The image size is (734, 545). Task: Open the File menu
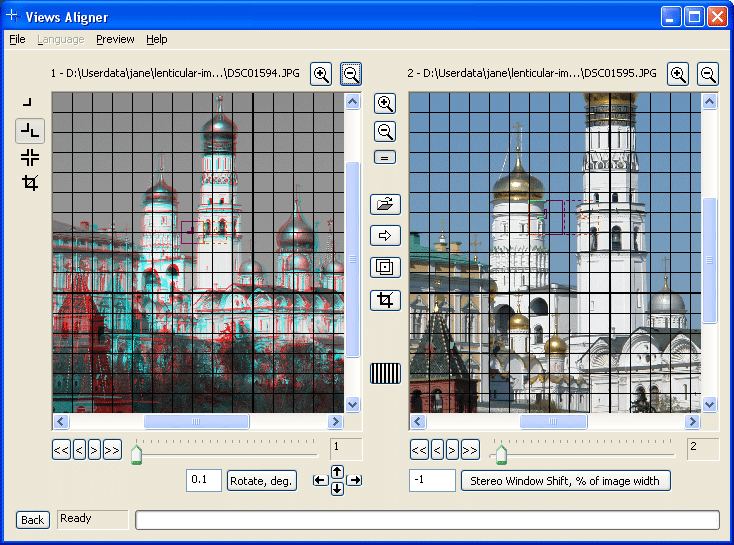pos(17,40)
